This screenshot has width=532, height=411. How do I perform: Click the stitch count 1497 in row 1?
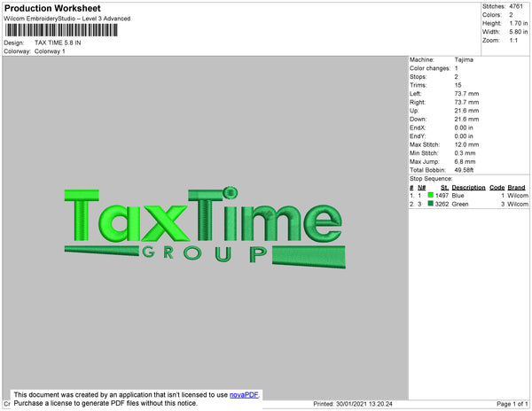(442, 196)
